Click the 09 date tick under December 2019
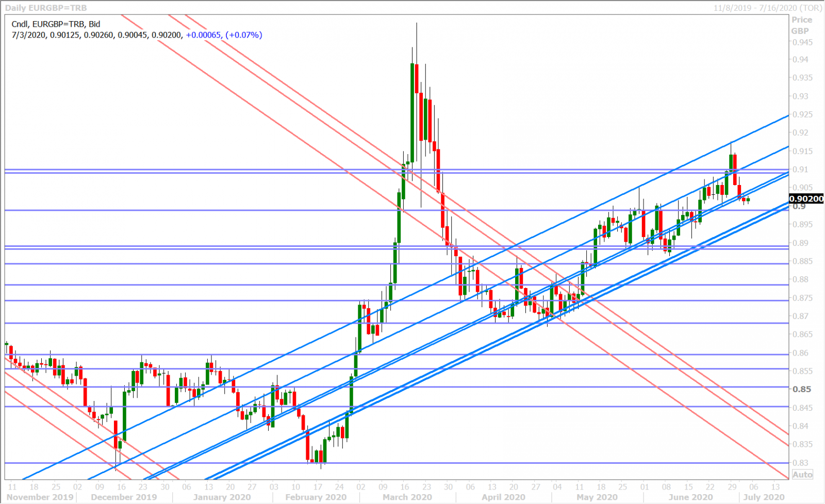825x504 pixels. coord(100,486)
